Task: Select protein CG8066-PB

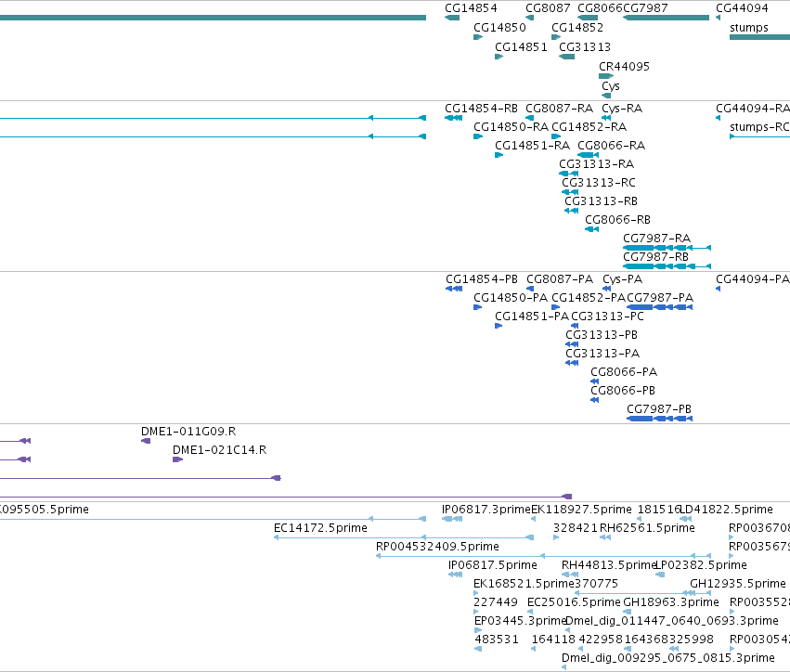Action: [x=595, y=400]
